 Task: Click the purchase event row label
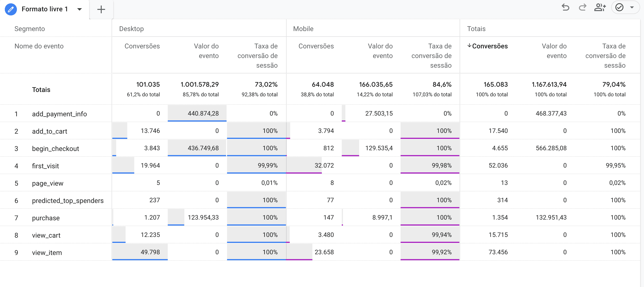click(x=46, y=218)
